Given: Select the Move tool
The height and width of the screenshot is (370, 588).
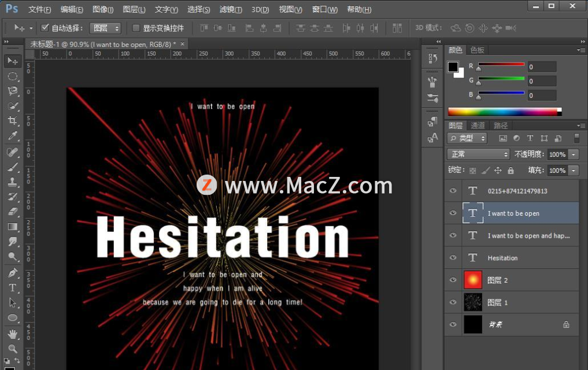Looking at the screenshot, I should [12, 61].
